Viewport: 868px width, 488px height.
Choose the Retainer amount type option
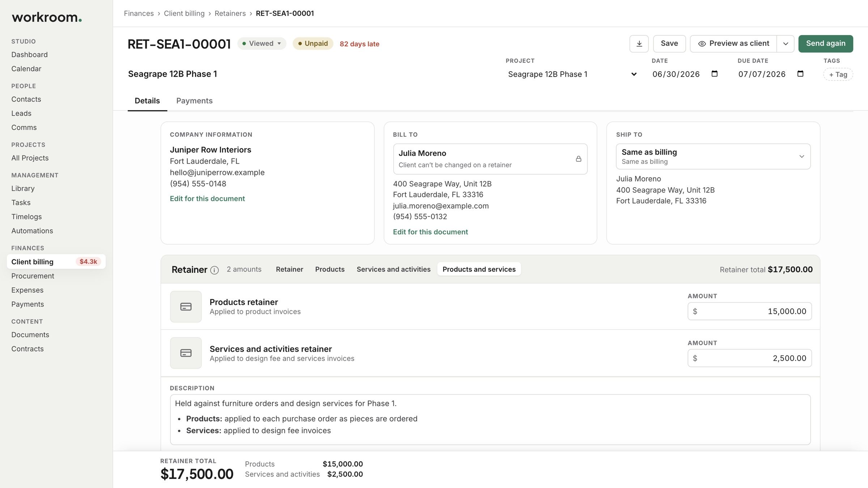[x=289, y=269]
